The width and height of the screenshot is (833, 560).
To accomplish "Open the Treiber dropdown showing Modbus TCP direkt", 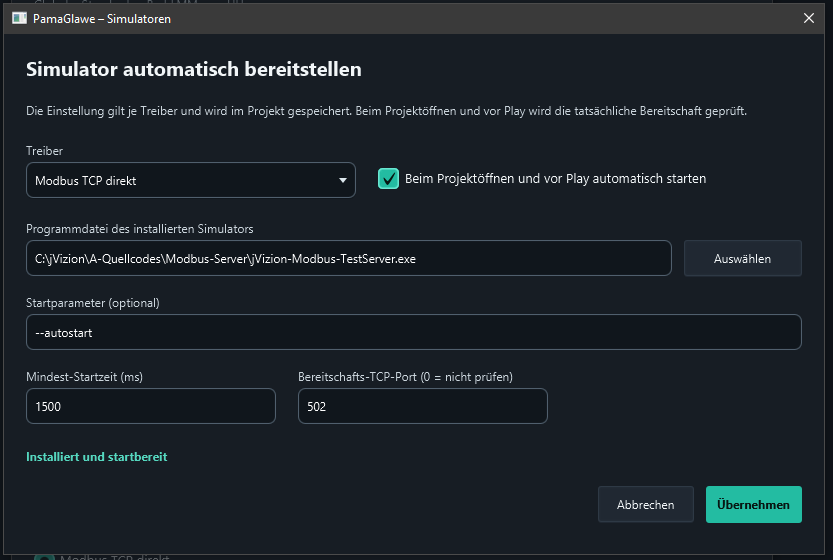I will 191,180.
